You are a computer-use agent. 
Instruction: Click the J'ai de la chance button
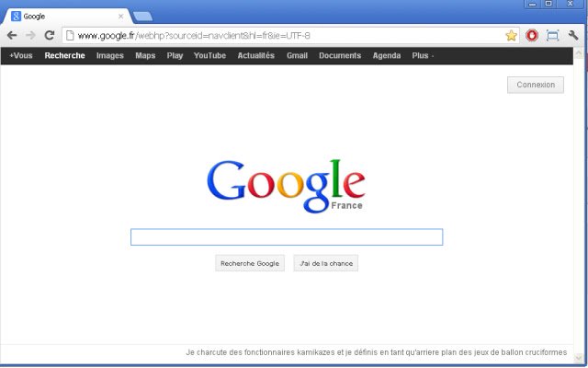326,263
